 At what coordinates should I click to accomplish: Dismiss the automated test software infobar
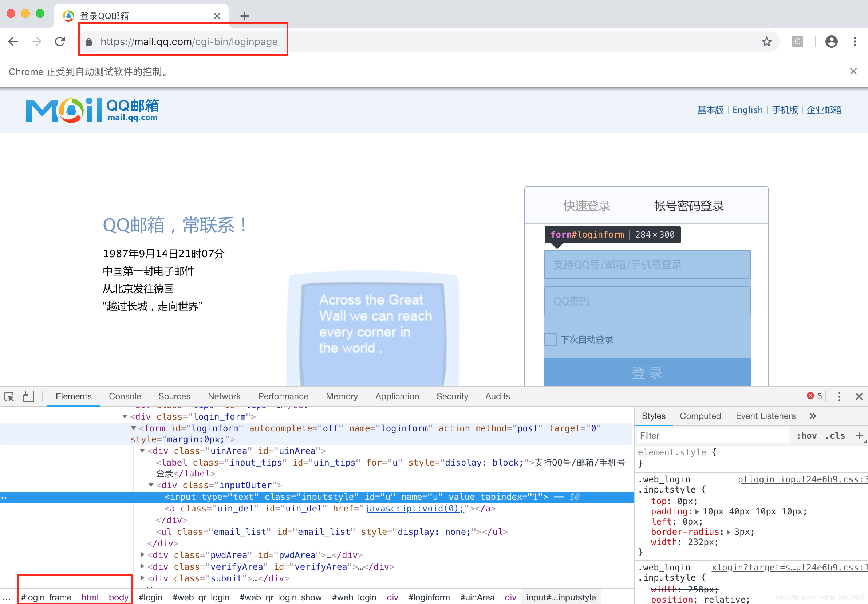(853, 71)
